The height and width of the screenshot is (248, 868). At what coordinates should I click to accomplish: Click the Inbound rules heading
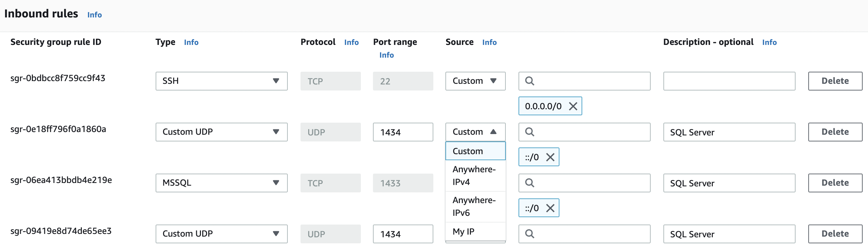point(41,14)
